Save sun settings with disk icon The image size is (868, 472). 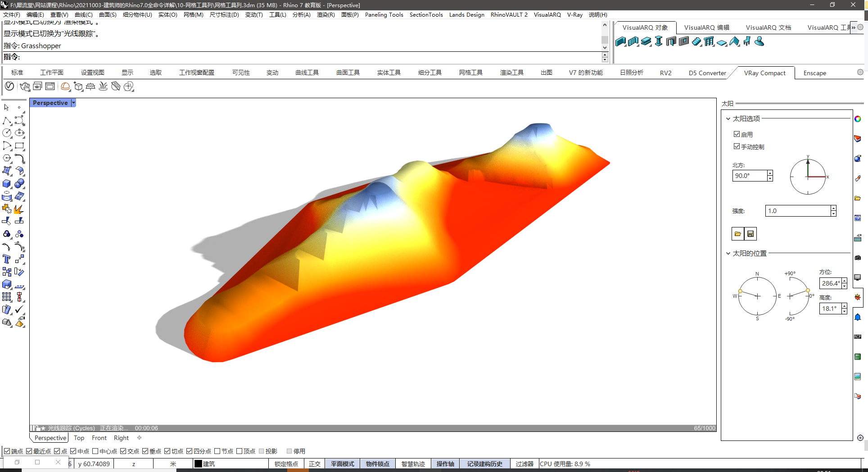750,234
